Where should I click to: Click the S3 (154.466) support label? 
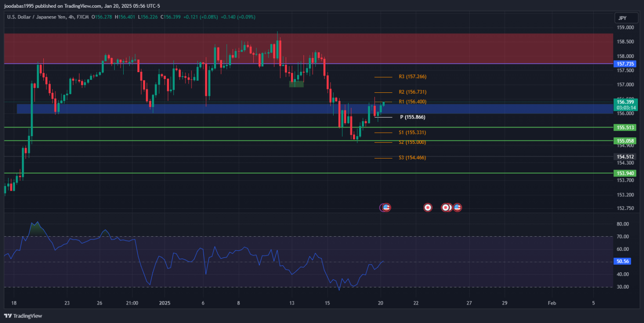pos(412,158)
